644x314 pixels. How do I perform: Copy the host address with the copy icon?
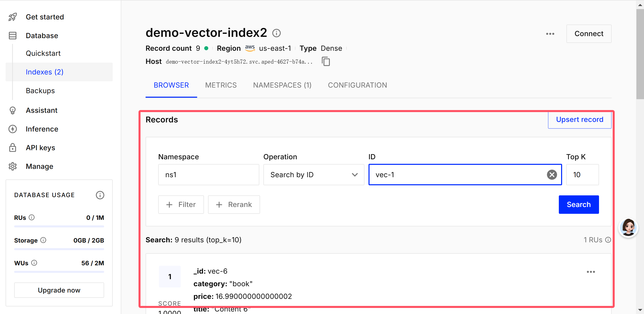(326, 61)
